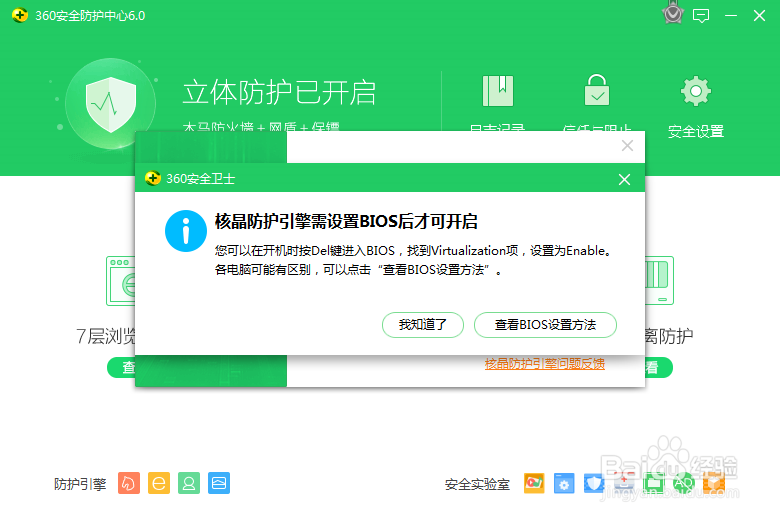This screenshot has height=519, width=783.
Task: Click the blue info icon in dialog
Action: [x=186, y=231]
